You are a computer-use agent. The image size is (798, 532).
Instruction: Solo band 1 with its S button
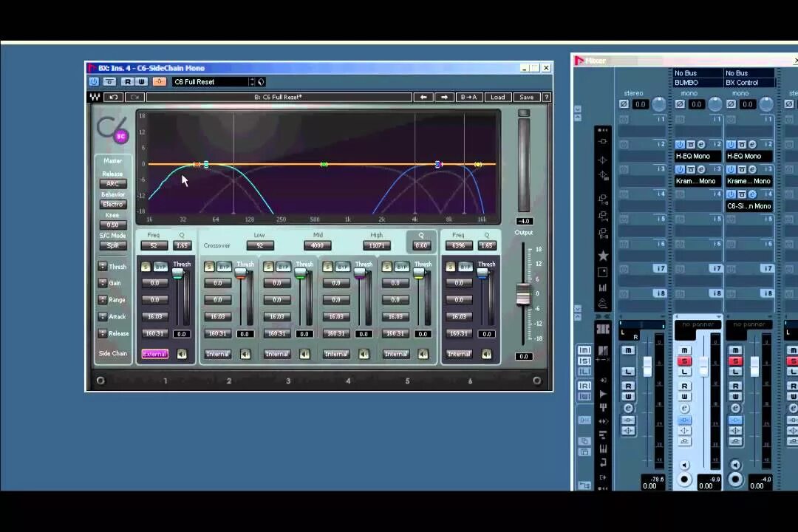click(146, 267)
